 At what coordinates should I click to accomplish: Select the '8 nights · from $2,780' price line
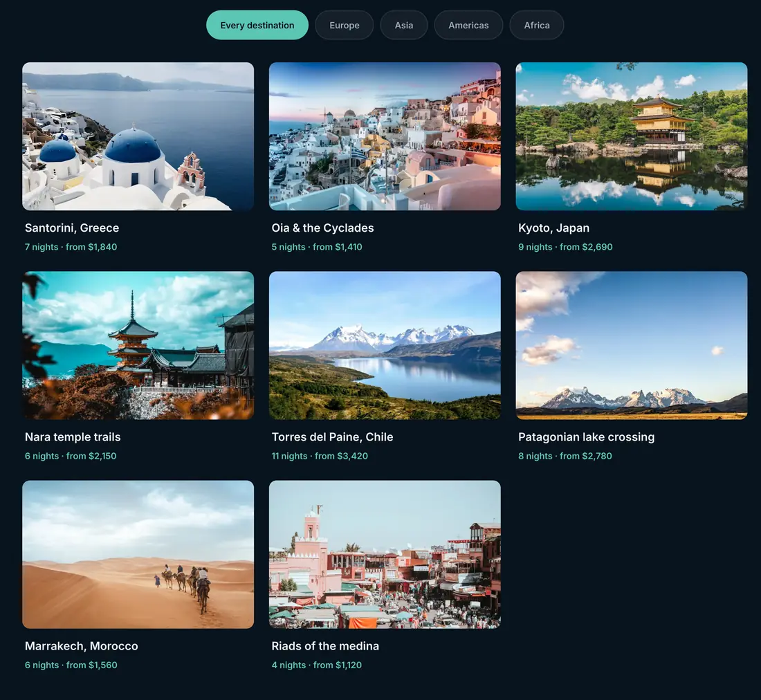point(565,456)
